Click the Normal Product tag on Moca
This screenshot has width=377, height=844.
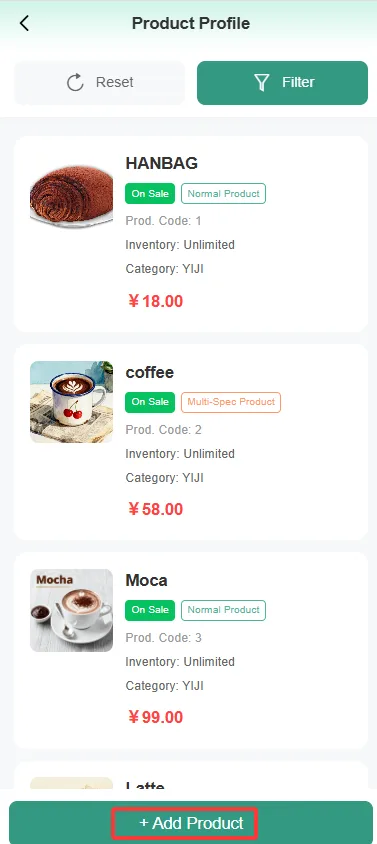tap(224, 610)
